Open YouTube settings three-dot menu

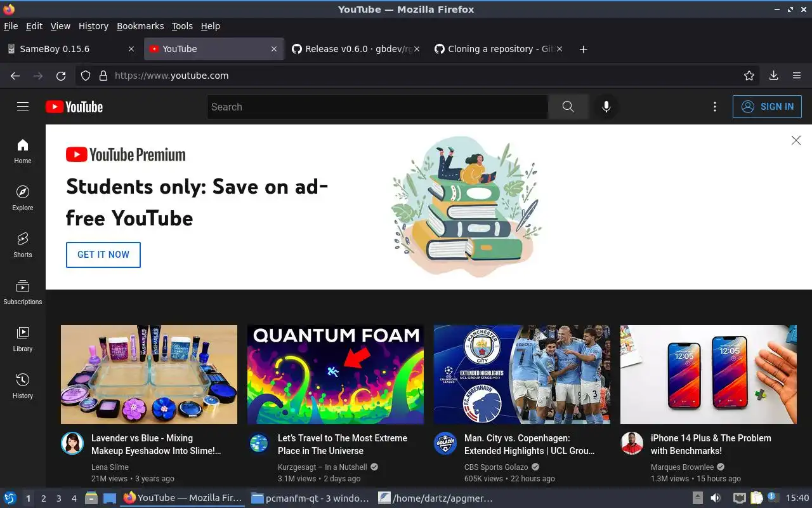[x=715, y=107]
